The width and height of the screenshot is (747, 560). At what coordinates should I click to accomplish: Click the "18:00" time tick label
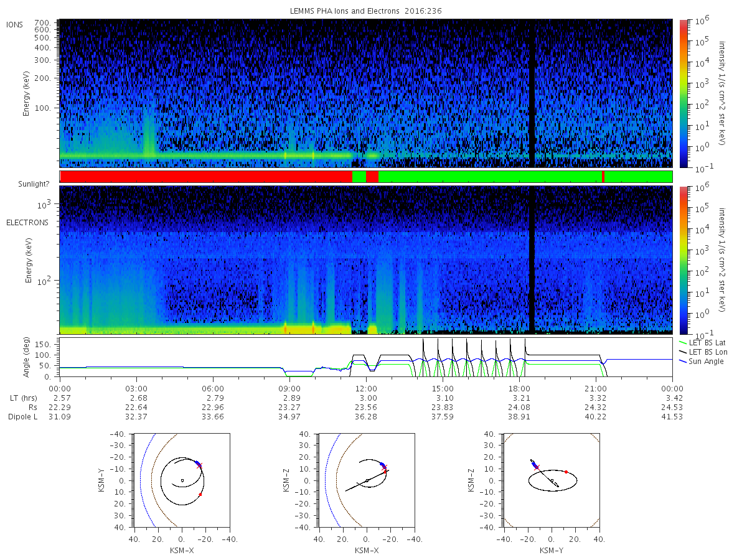(519, 388)
